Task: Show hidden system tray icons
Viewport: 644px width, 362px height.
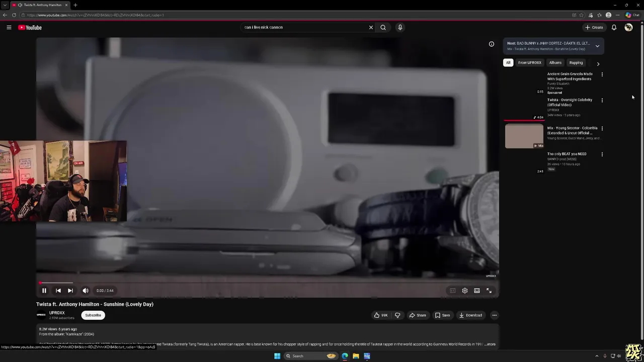Action: pyautogui.click(x=597, y=356)
